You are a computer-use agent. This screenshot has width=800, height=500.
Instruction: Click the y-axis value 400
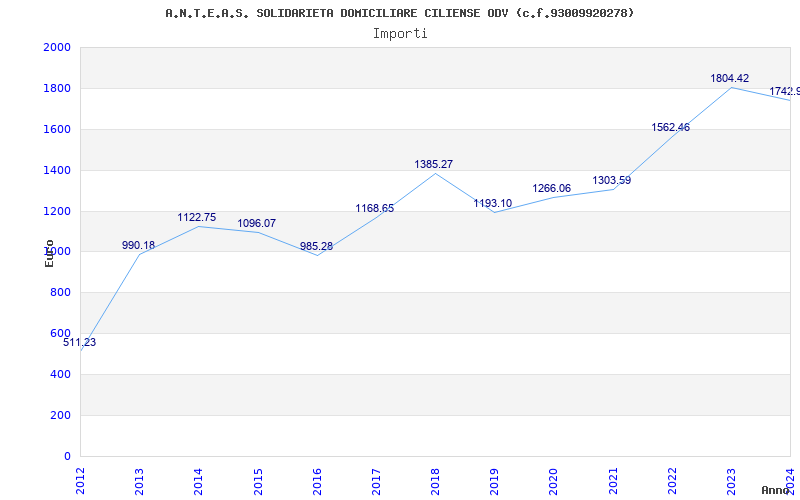[60, 374]
